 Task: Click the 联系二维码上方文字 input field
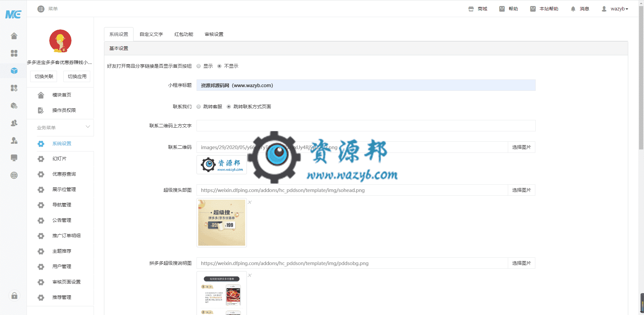click(366, 126)
